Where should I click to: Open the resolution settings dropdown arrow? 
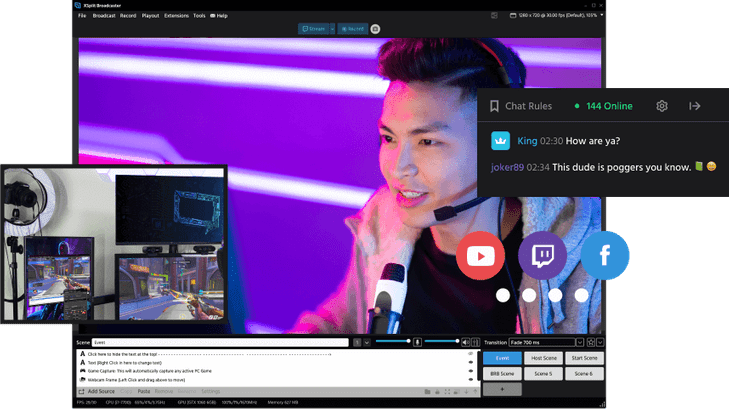tap(602, 15)
